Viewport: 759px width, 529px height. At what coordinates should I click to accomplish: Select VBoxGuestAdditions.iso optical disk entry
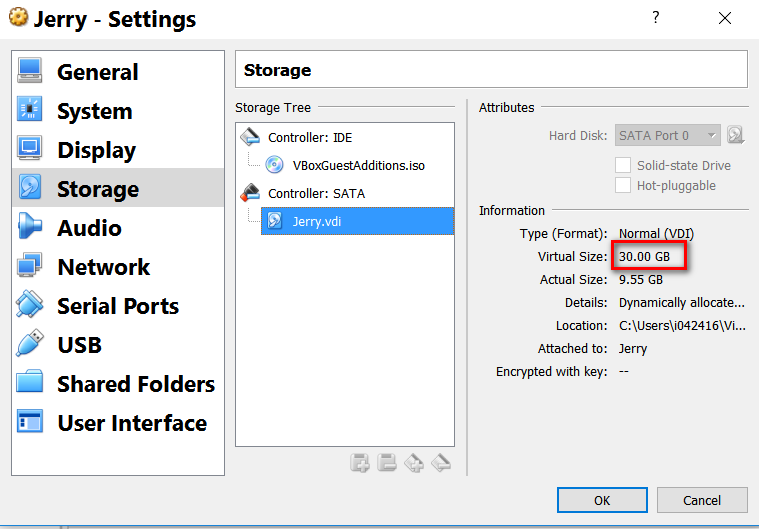tap(358, 166)
